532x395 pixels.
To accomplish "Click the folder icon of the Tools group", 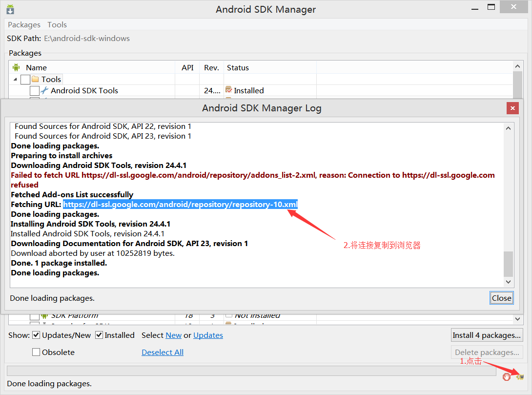I will (x=35, y=79).
